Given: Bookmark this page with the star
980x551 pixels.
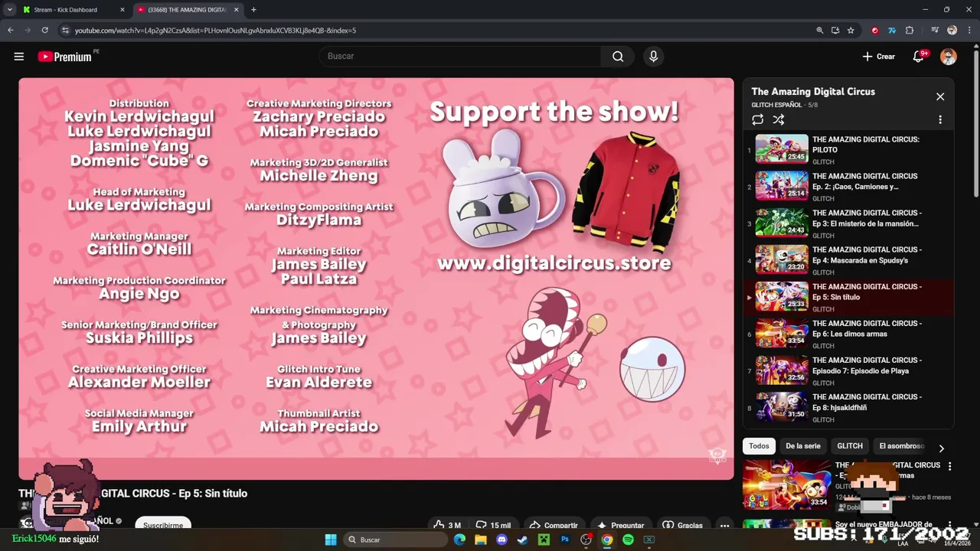Looking at the screenshot, I should (851, 31).
